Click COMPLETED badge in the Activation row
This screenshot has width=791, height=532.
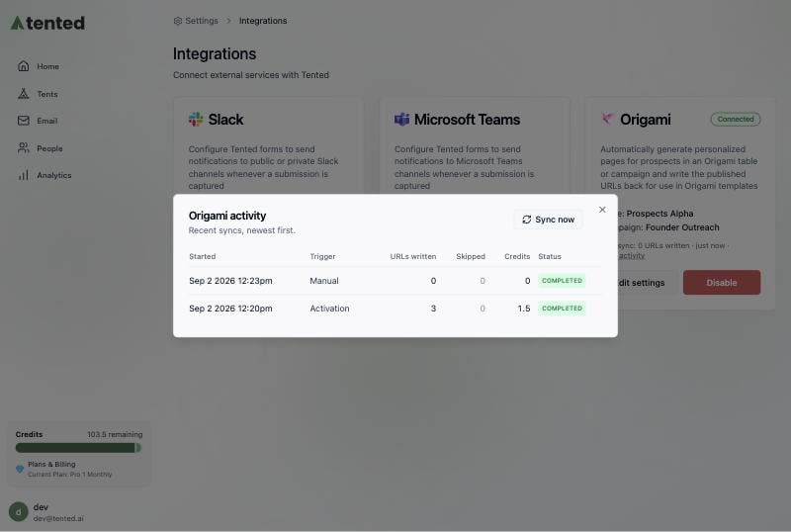point(562,309)
